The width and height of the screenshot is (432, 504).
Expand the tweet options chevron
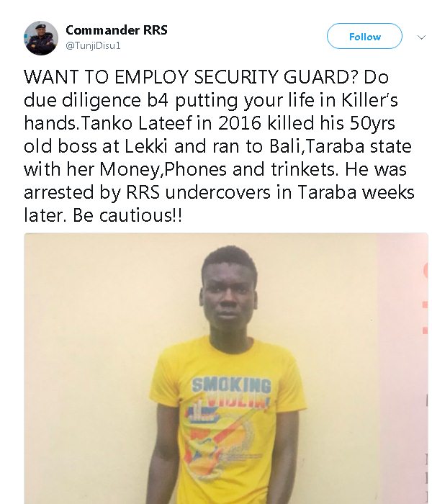point(421,37)
